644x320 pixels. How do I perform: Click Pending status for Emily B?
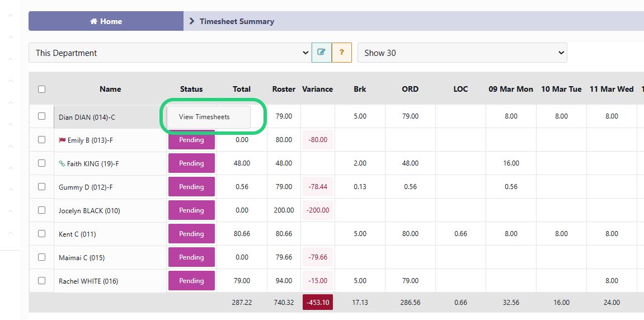tap(191, 140)
